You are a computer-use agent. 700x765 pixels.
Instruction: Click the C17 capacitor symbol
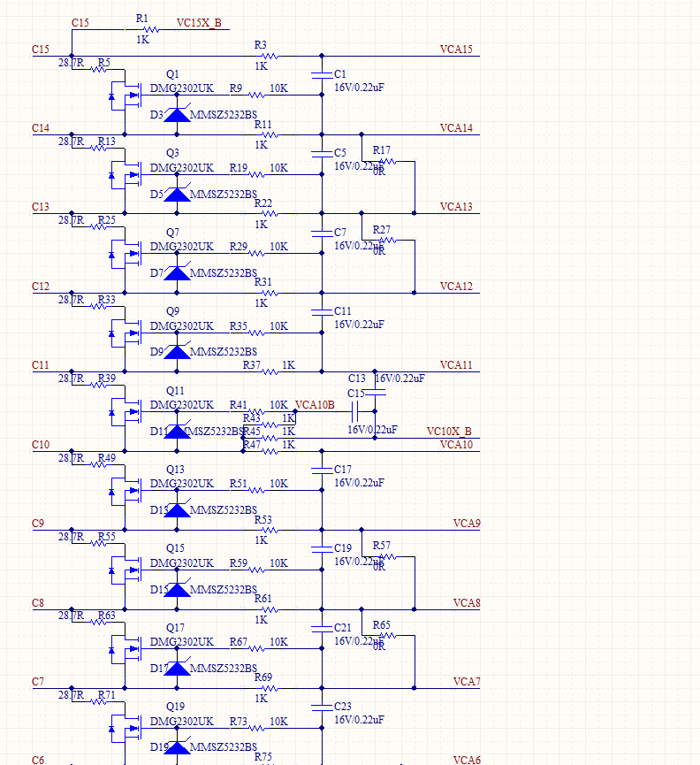tap(322, 470)
